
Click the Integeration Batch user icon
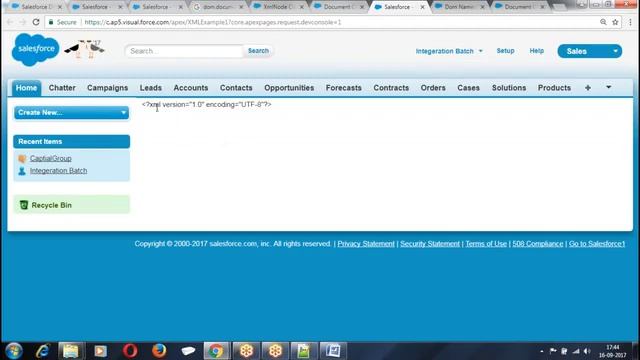pyautogui.click(x=22, y=171)
